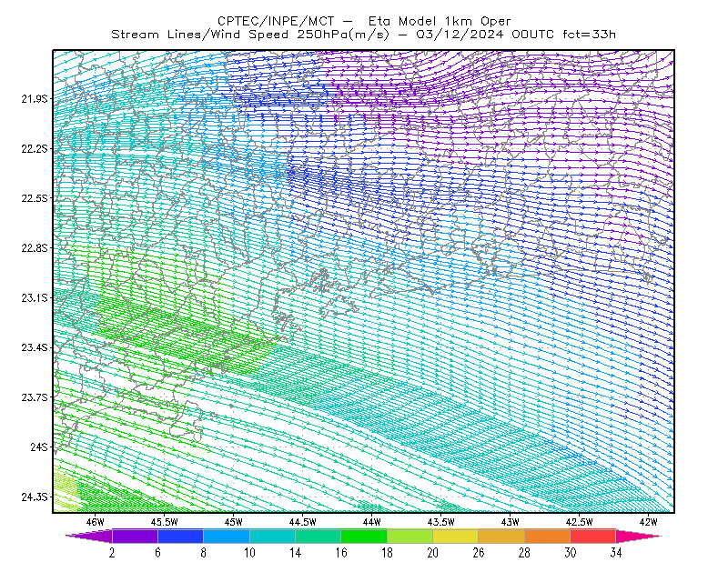Viewport: 728px width, 562px height.
Task: Click the light blue 8-10 legend segment
Action: (227, 536)
